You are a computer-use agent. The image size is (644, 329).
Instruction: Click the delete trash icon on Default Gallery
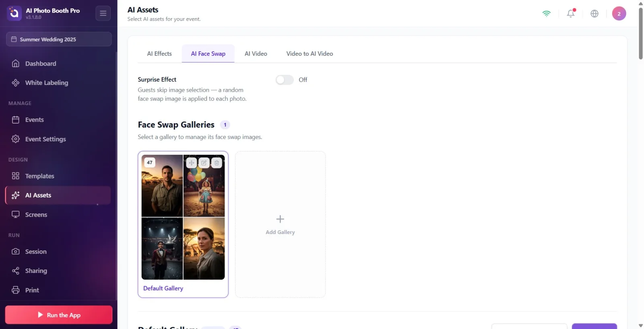coord(217,163)
